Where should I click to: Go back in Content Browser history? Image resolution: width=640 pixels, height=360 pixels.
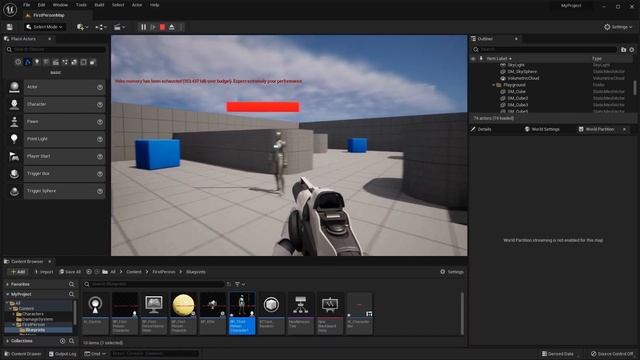[x=89, y=272]
